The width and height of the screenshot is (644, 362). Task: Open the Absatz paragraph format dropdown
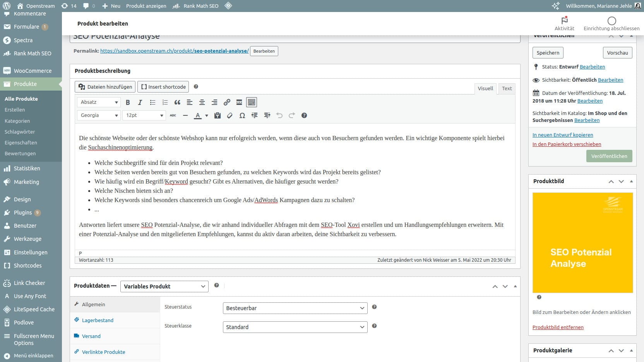point(99,102)
